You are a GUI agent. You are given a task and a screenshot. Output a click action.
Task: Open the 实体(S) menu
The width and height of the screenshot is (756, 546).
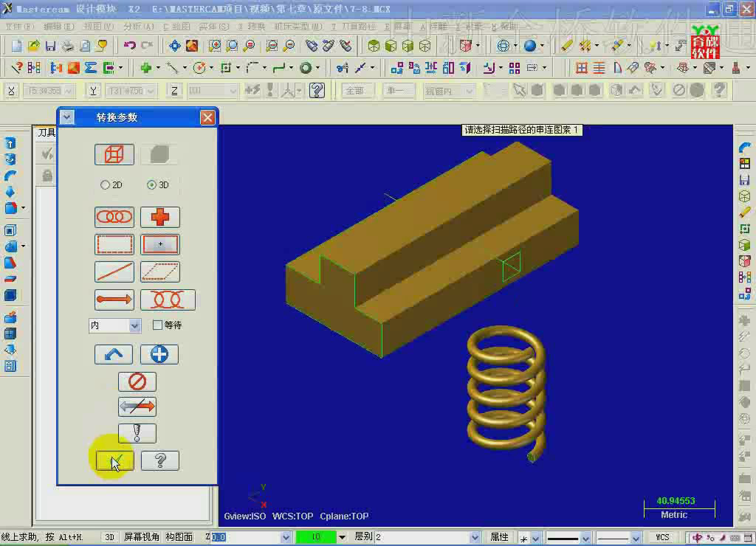coord(214,27)
